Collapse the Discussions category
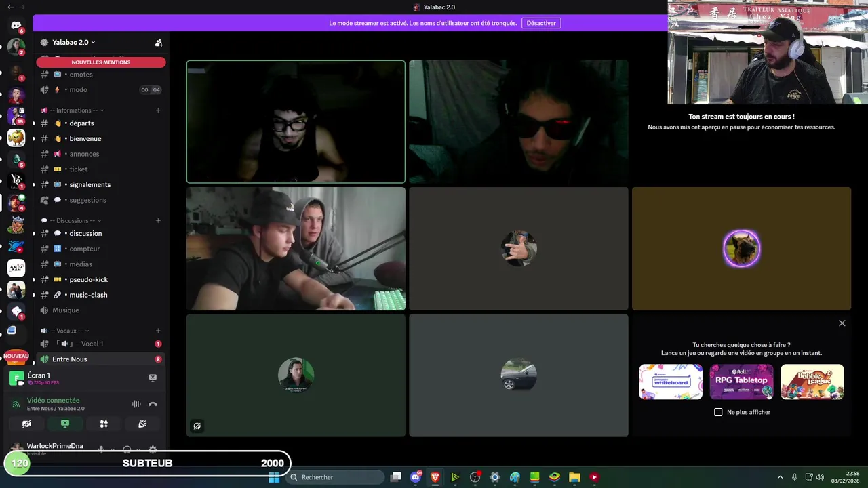The width and height of the screenshot is (868, 488). click(x=71, y=220)
